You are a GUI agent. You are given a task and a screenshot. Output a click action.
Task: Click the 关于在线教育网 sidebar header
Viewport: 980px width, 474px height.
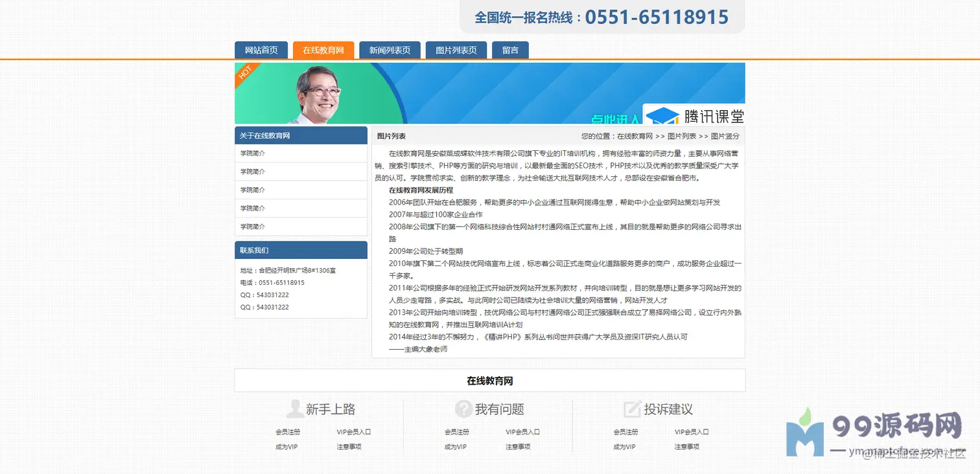coord(301,135)
